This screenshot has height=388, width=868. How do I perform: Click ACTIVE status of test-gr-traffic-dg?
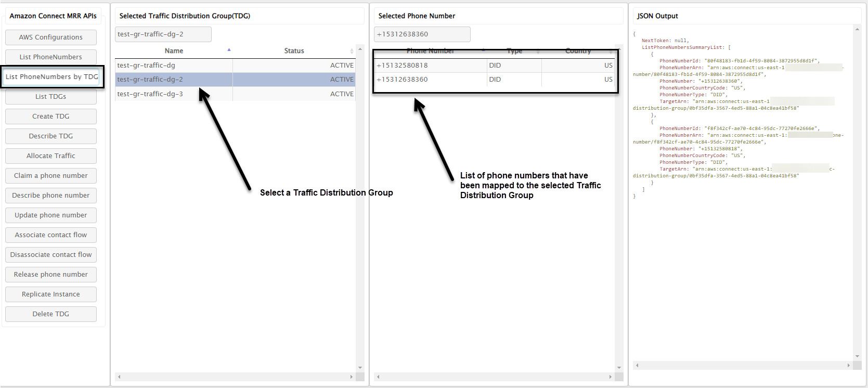(x=342, y=66)
